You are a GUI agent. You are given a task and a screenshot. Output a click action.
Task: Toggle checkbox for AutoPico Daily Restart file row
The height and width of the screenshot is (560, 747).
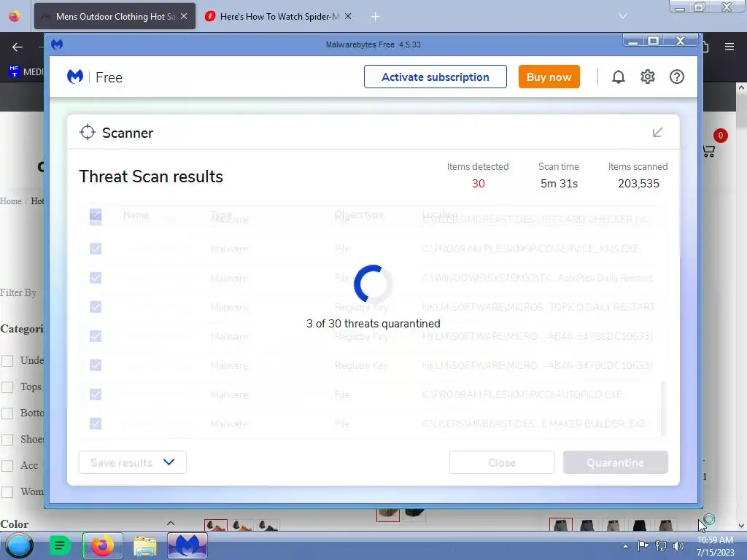[x=96, y=278]
